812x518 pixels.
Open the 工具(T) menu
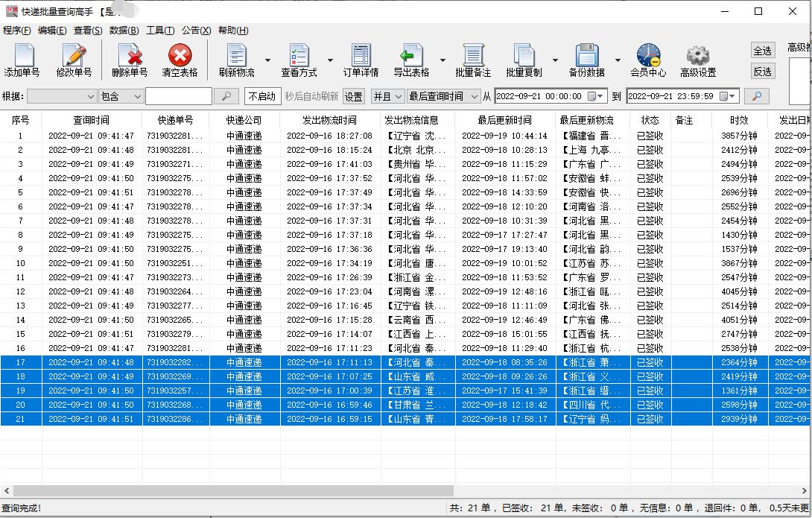(160, 31)
